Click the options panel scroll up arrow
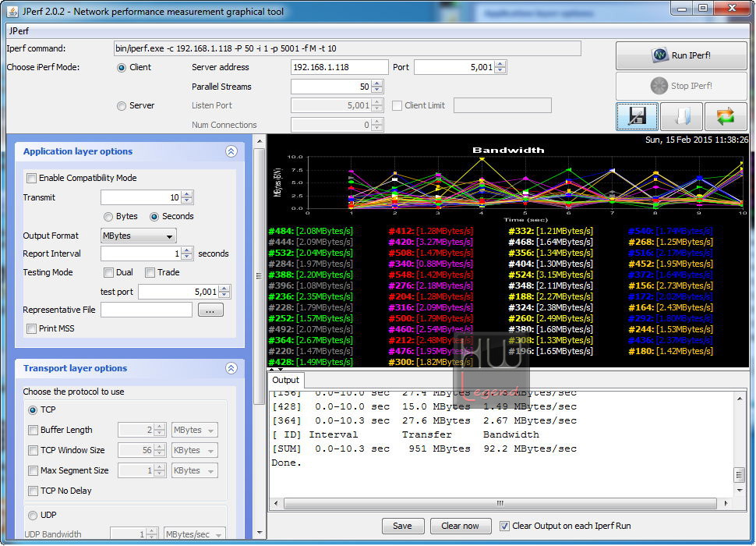Viewport: 756px width, 546px height. [x=260, y=141]
